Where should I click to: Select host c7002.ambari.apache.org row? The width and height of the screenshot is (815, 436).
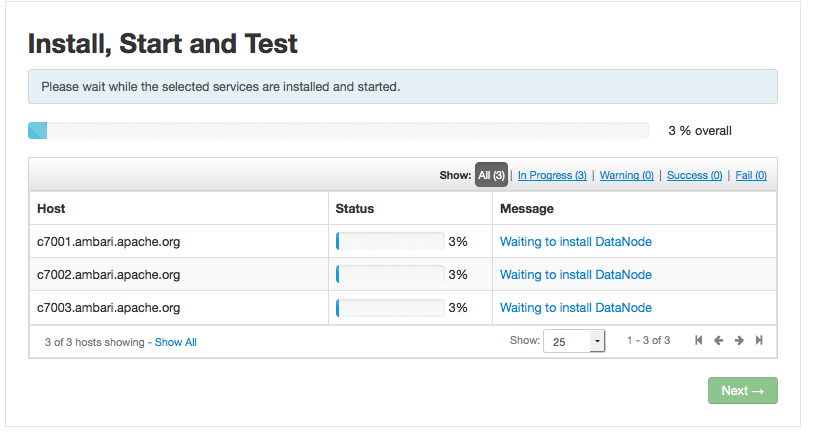point(403,274)
